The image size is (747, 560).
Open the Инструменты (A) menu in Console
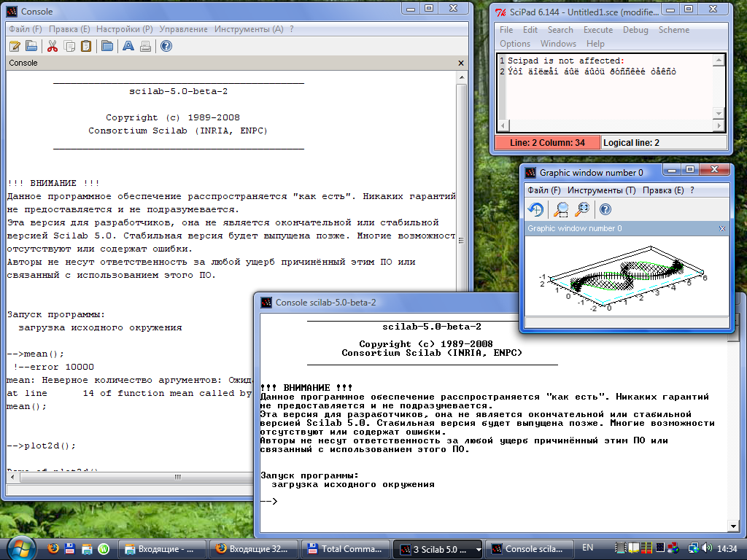[x=249, y=29]
